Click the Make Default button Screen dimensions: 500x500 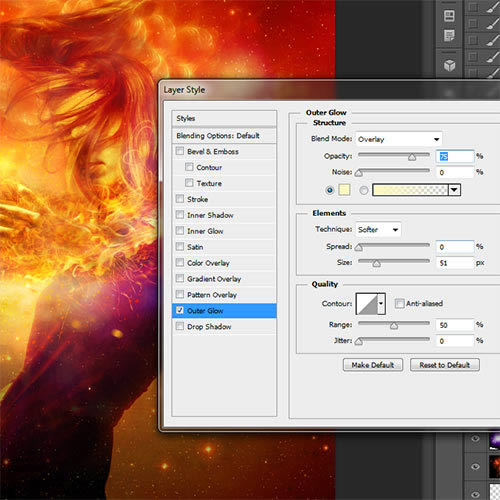(x=373, y=365)
